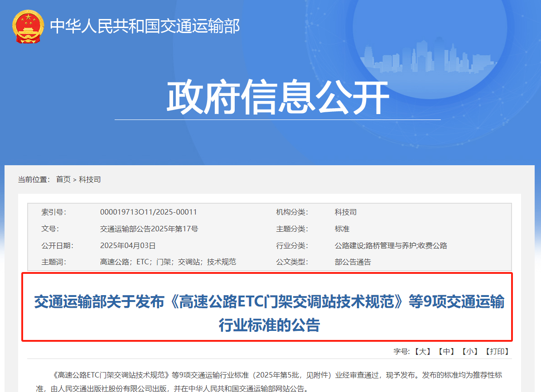Click the national emblem logo
The image size is (541, 392).
pos(28,27)
